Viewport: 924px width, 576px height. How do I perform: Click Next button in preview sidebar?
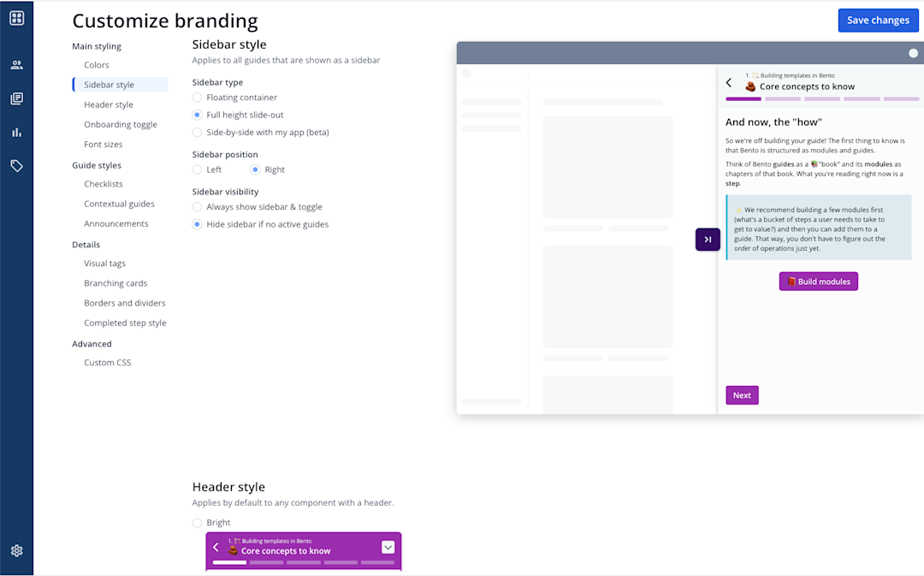point(742,395)
